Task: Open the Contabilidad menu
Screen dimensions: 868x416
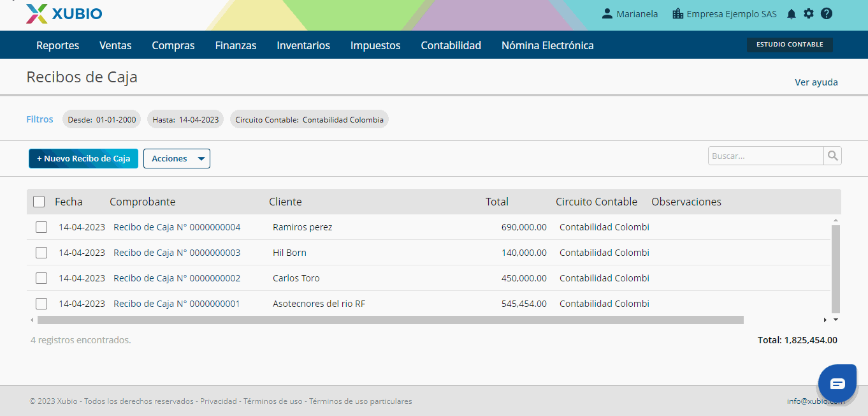Action: click(x=451, y=45)
